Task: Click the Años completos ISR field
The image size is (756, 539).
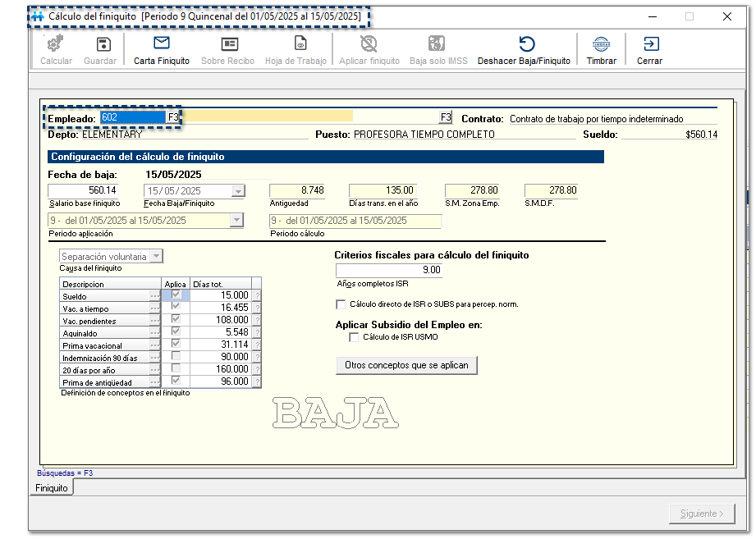Action: 390,270
